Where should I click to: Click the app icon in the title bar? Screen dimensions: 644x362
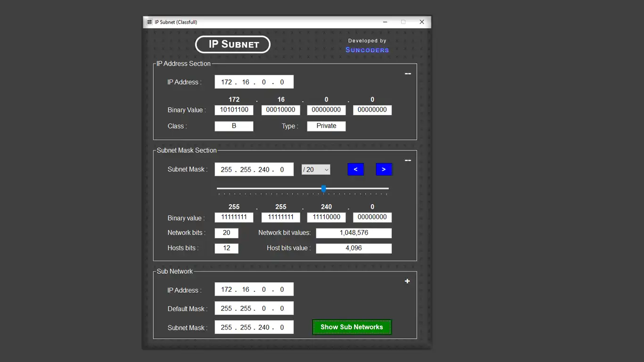pos(149,22)
